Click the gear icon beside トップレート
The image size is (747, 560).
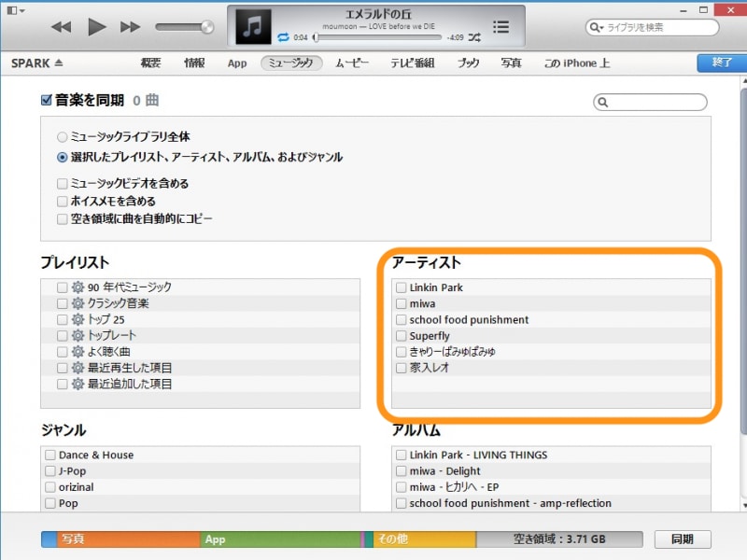click(78, 336)
